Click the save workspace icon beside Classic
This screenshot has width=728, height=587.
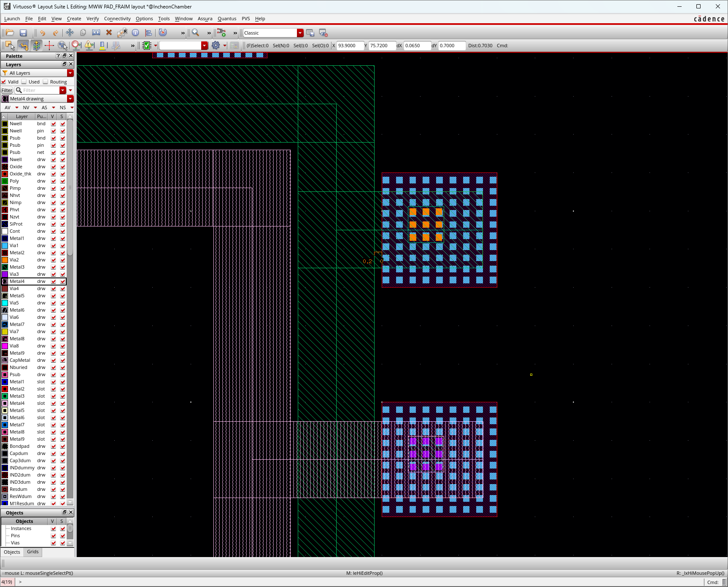310,33
